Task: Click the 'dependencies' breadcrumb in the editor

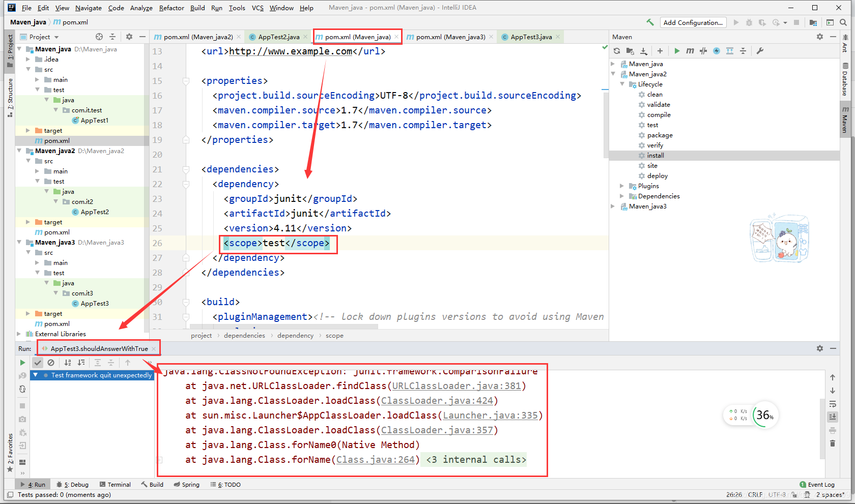Action: (244, 336)
